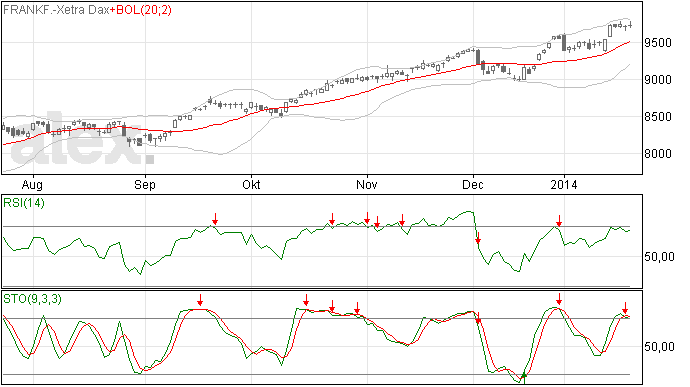Select the Okt label on time axis
The width and height of the screenshot is (690, 387).
click(x=251, y=184)
